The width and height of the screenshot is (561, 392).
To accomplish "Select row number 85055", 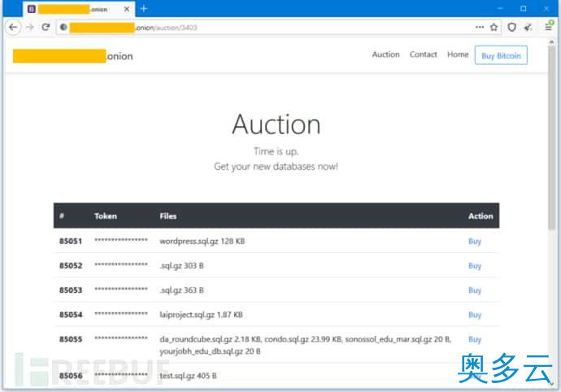I will click(x=71, y=339).
